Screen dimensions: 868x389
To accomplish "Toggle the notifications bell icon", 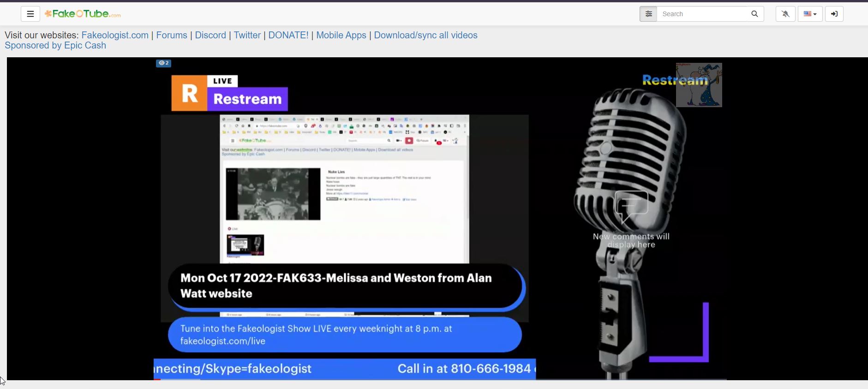I will (x=785, y=14).
